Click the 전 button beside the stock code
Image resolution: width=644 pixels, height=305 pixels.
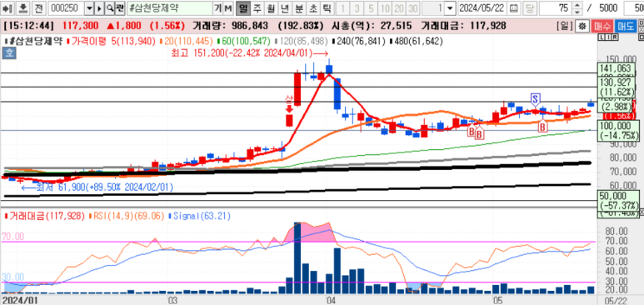(39, 7)
